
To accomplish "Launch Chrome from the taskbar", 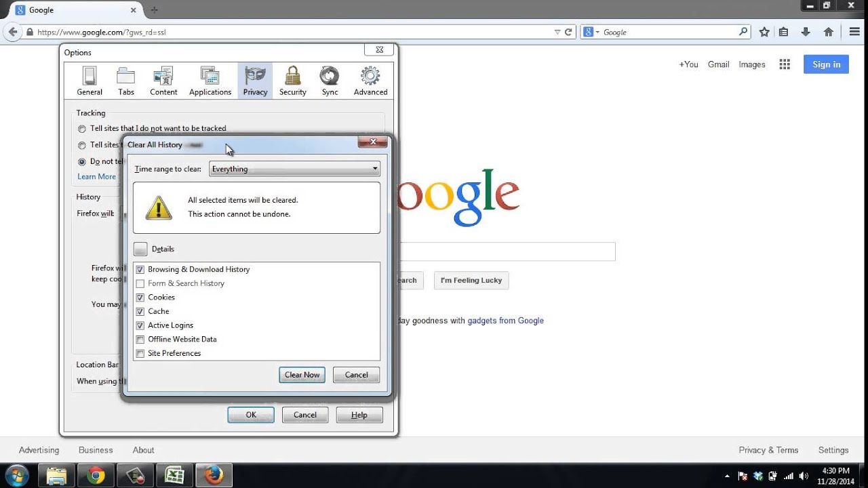I will (96, 476).
